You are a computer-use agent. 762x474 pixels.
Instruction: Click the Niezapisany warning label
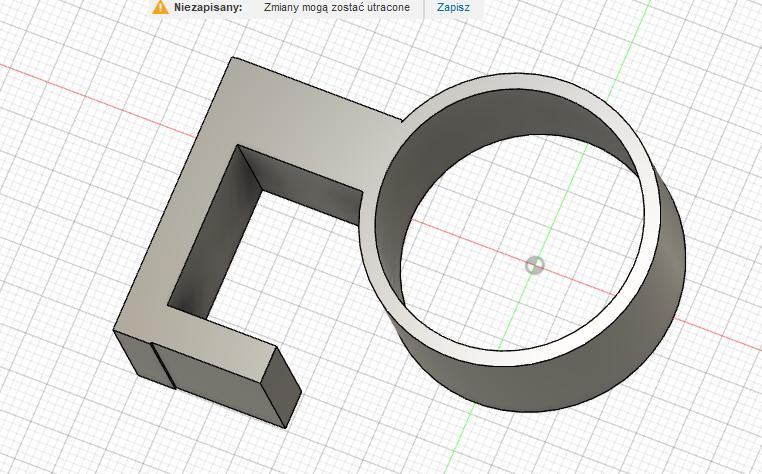point(208,7)
